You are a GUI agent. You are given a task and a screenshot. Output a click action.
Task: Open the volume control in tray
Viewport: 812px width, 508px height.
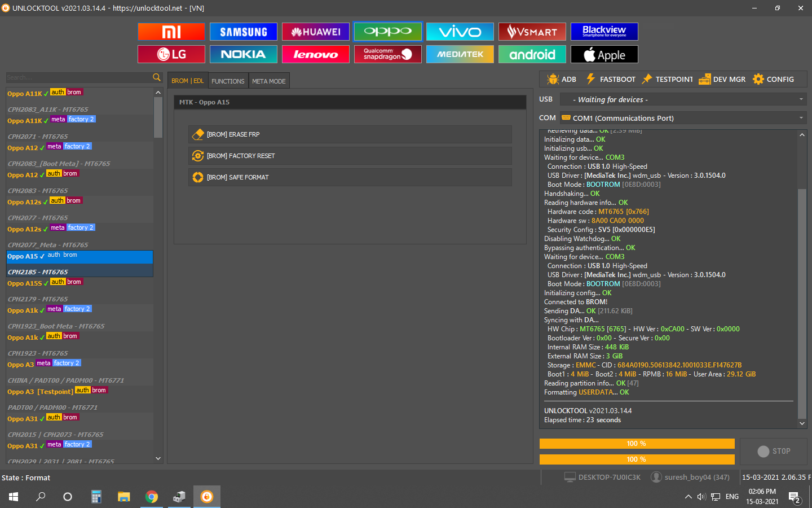tap(701, 497)
